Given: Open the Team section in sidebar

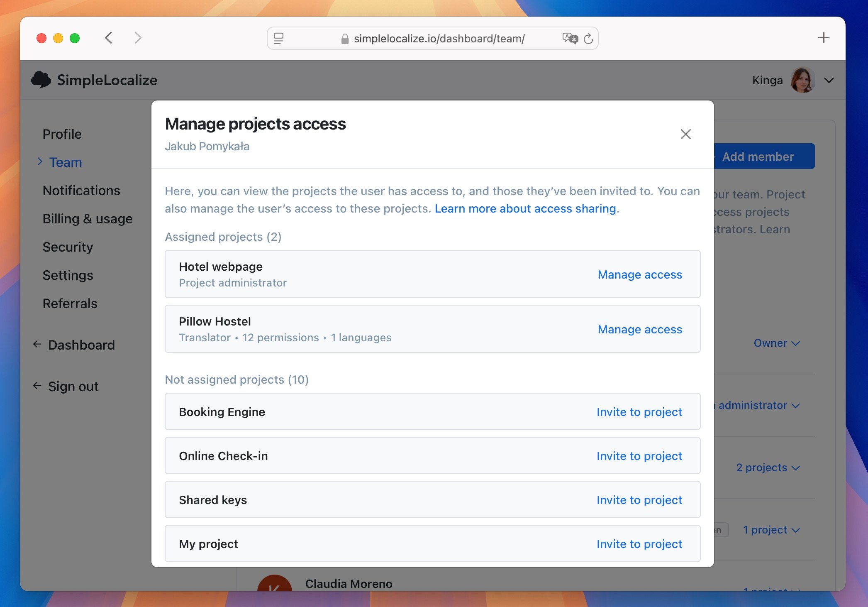Looking at the screenshot, I should 65,162.
